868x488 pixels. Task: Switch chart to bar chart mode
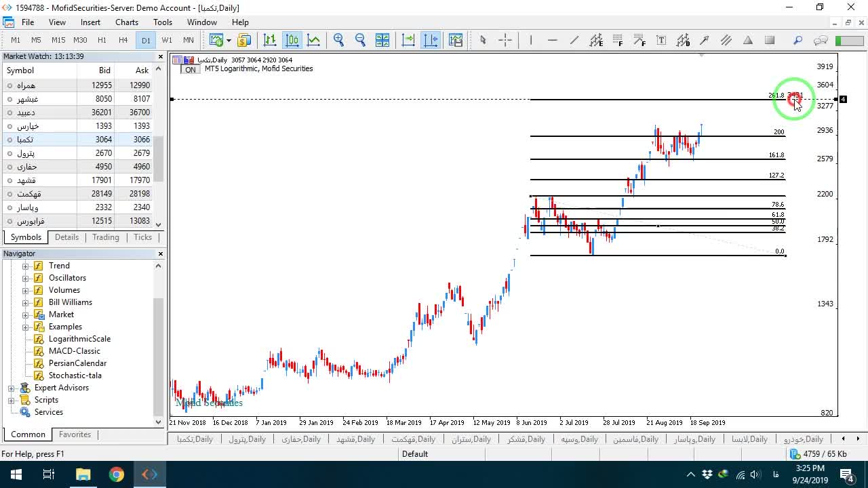(x=270, y=40)
